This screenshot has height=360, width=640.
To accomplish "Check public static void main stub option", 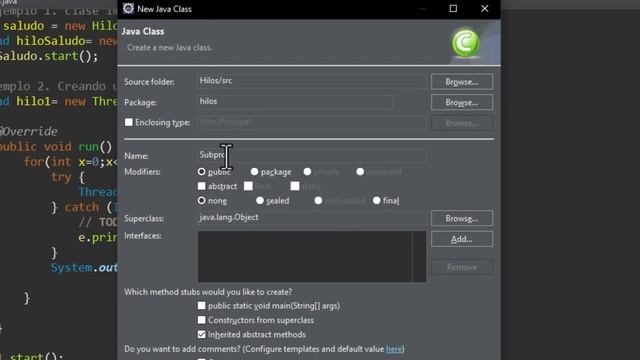I will coord(202,305).
